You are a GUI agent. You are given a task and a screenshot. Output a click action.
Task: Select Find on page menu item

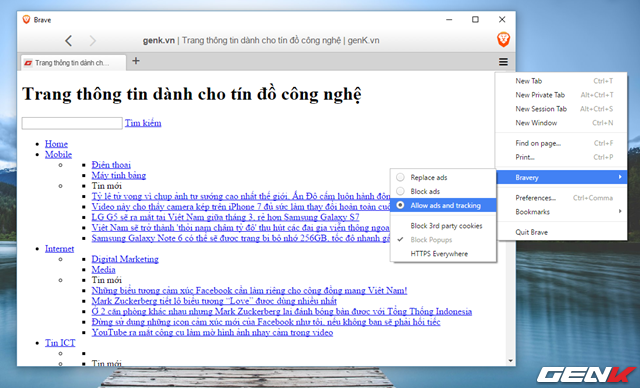[x=561, y=143]
